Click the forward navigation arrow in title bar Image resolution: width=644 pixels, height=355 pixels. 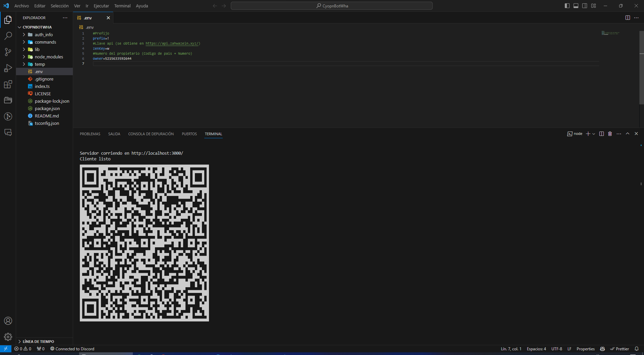[x=224, y=6]
